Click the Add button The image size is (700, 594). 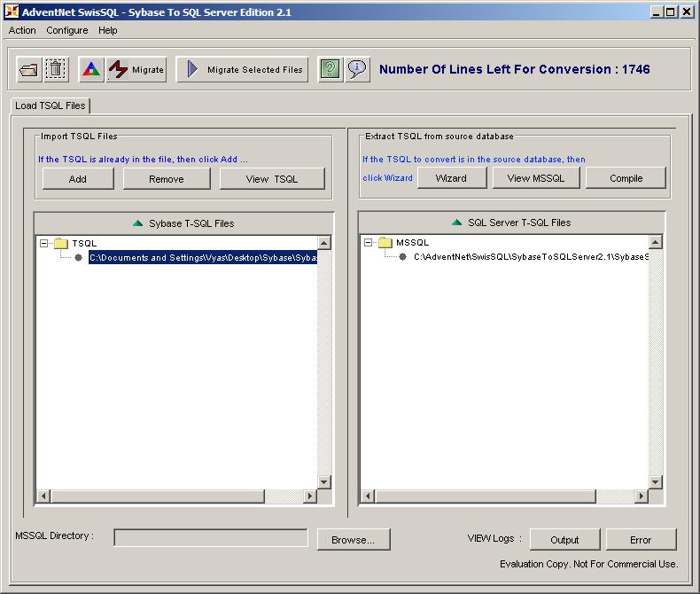[x=78, y=179]
